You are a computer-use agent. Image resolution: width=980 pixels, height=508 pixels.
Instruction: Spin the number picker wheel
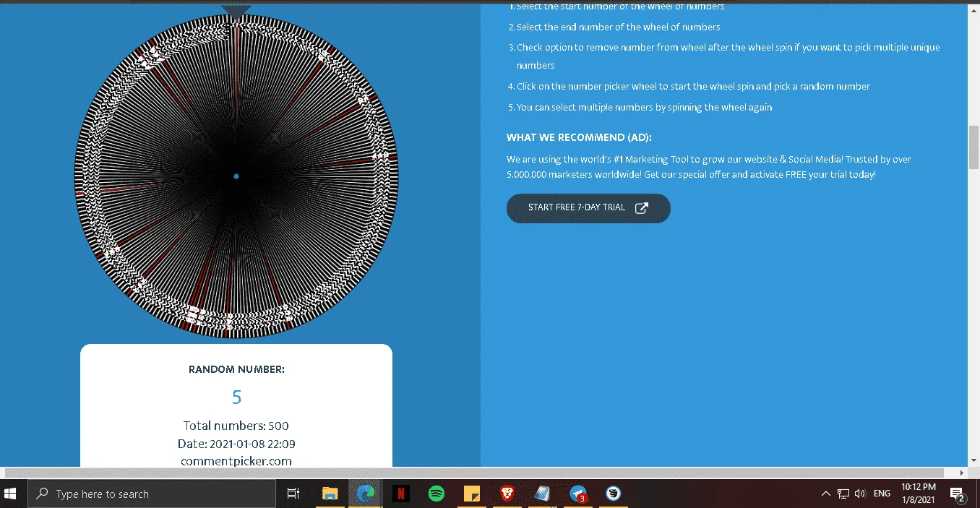236,176
